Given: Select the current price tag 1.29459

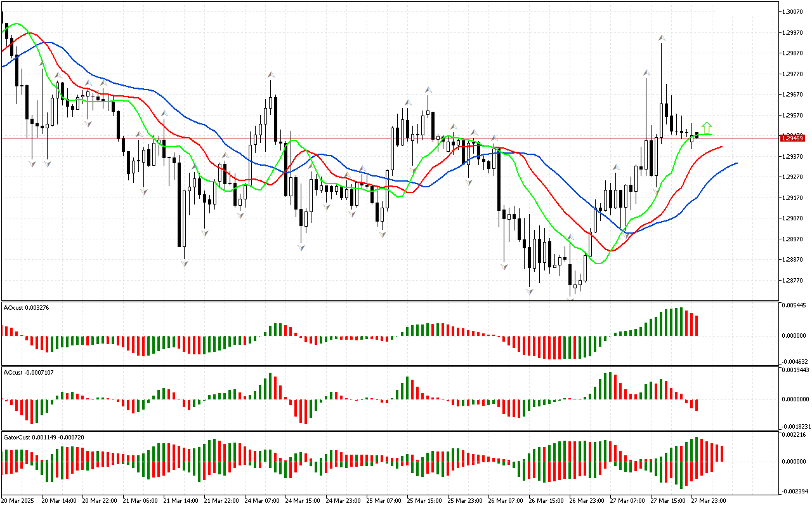Looking at the screenshot, I should pyautogui.click(x=794, y=138).
